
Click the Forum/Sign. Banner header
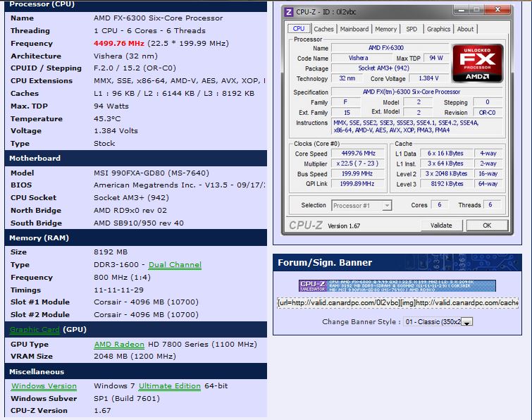(x=397, y=263)
